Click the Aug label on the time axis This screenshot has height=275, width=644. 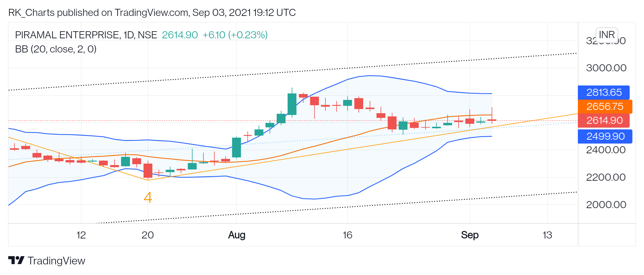click(237, 235)
